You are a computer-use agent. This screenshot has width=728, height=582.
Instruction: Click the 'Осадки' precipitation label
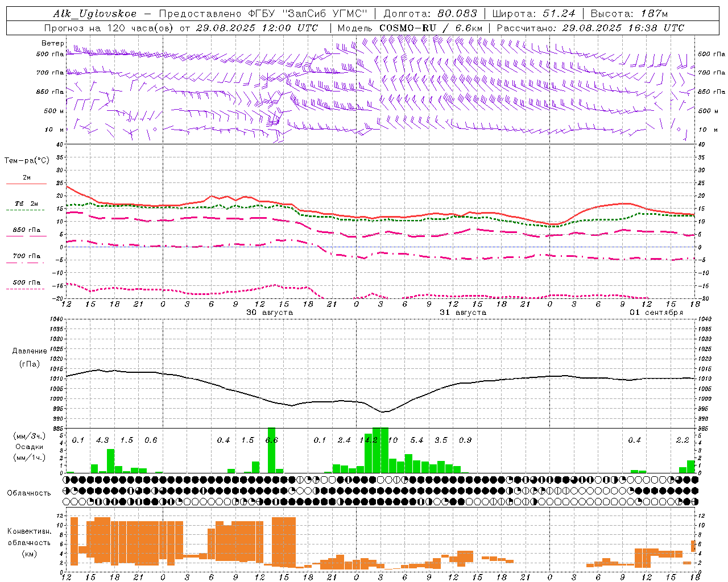[x=29, y=447]
